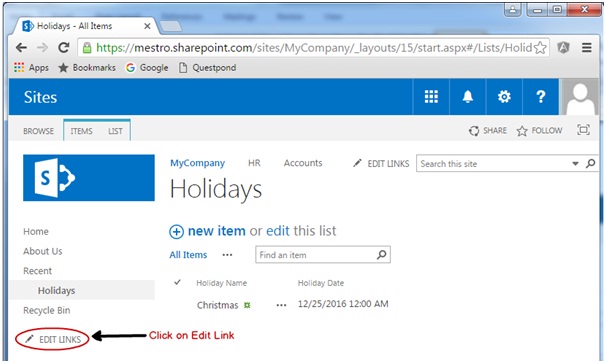606x363 pixels.
Task: Toggle select all items checkmark
Action: click(x=177, y=282)
